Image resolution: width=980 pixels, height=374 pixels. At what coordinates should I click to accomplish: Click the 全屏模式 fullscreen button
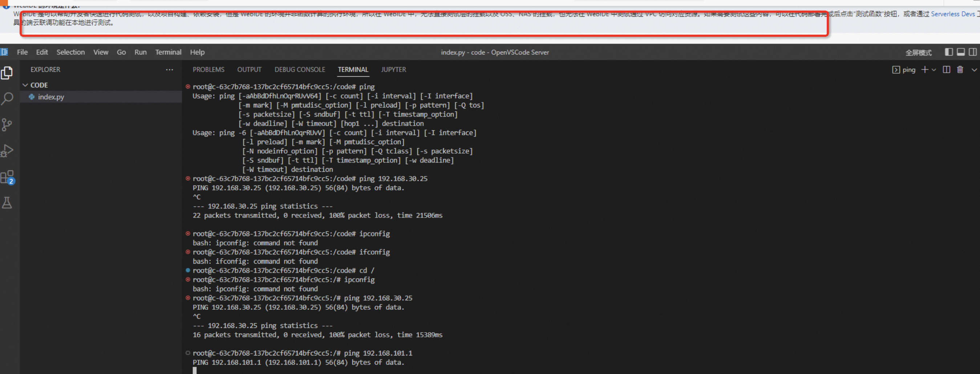[x=918, y=53]
